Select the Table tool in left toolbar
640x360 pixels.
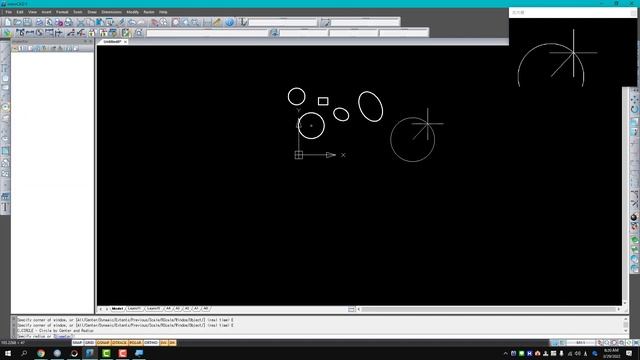[x=5, y=196]
